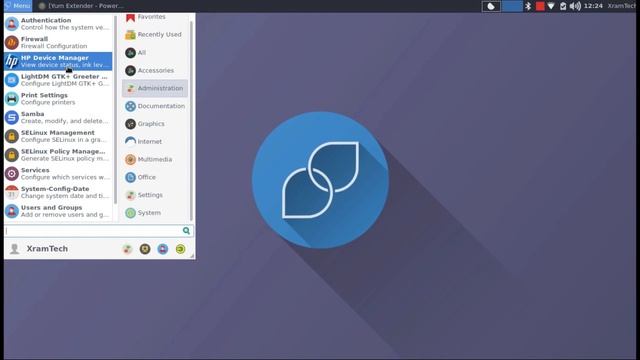Show the Favorites category
This screenshot has width=640, height=360.
pyautogui.click(x=155, y=17)
